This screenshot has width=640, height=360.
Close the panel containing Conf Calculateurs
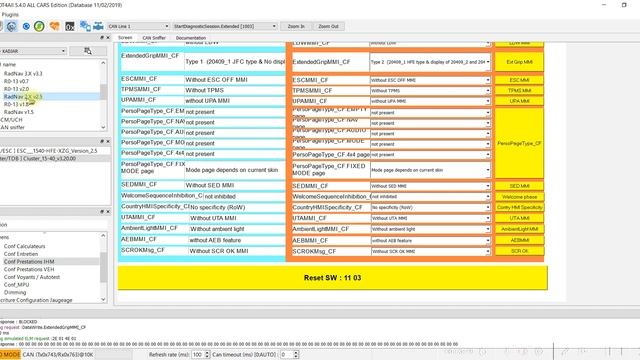[108, 211]
